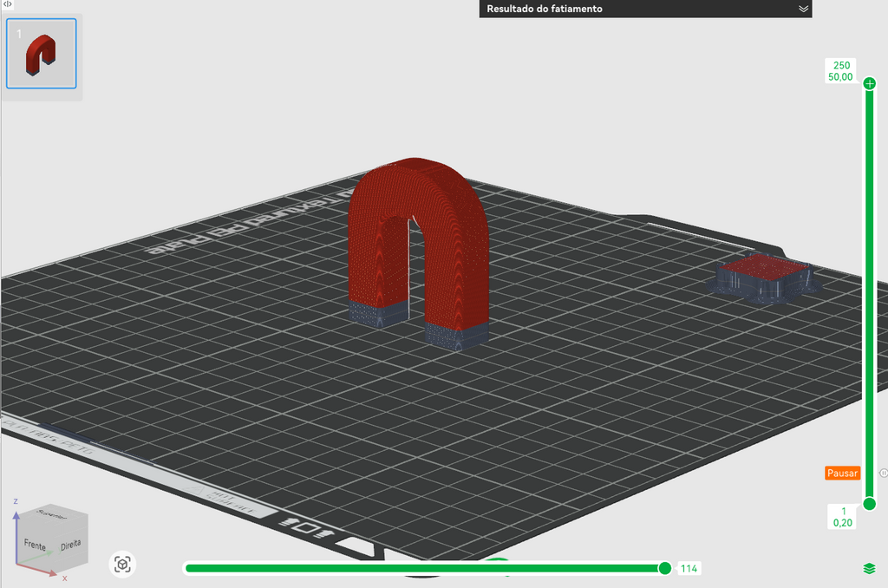Click the pause marker icon beside Pausar

click(x=884, y=473)
